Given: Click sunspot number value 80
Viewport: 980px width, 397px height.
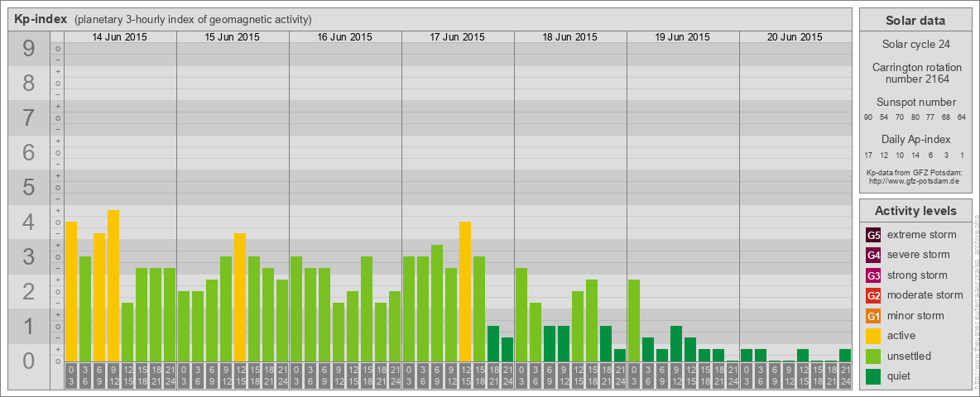Looking at the screenshot, I should pos(915,118).
